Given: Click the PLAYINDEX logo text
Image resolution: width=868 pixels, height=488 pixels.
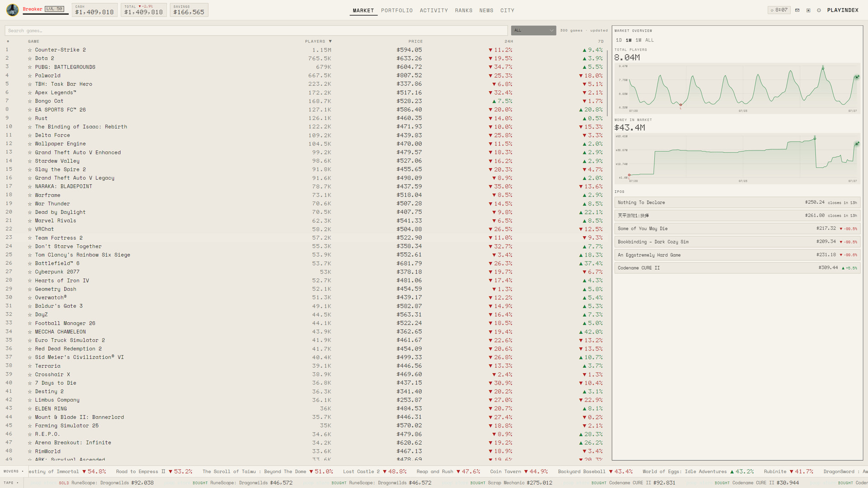Looking at the screenshot, I should click(843, 10).
